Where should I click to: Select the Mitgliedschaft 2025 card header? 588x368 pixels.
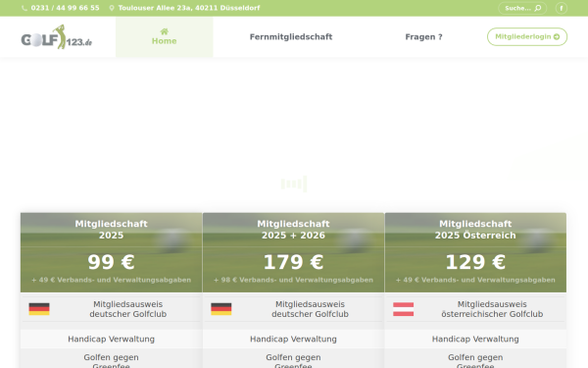(112, 230)
